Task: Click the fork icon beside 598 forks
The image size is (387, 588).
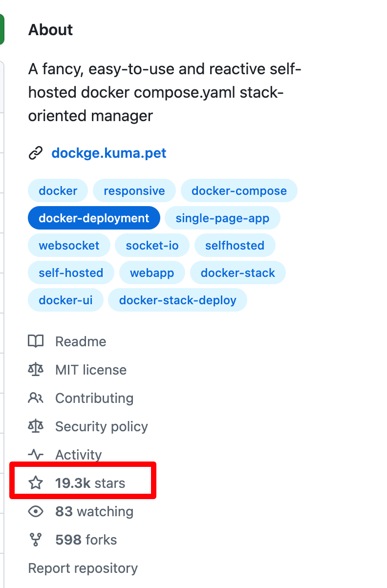Action: click(x=36, y=540)
